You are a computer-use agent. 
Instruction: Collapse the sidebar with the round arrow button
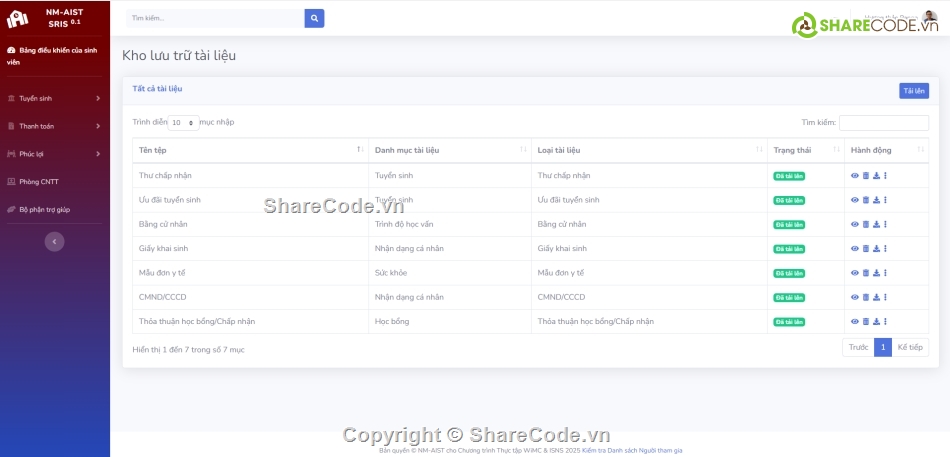coord(55,241)
